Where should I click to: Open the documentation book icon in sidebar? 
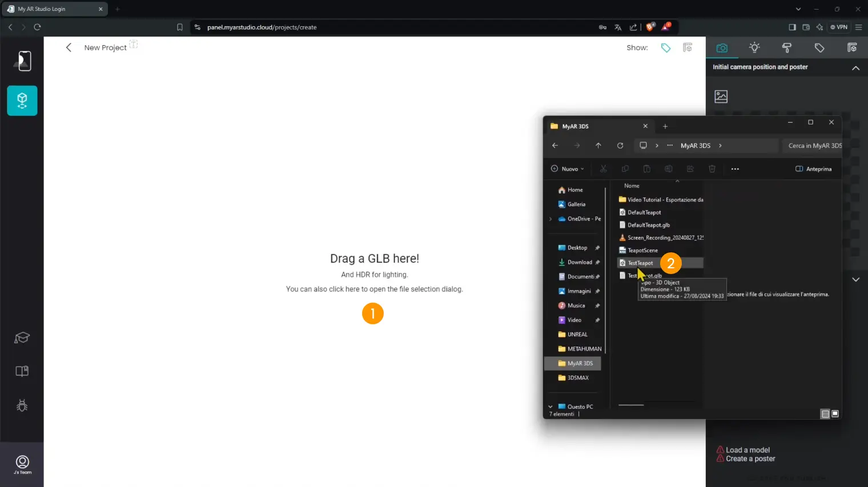coord(22,371)
